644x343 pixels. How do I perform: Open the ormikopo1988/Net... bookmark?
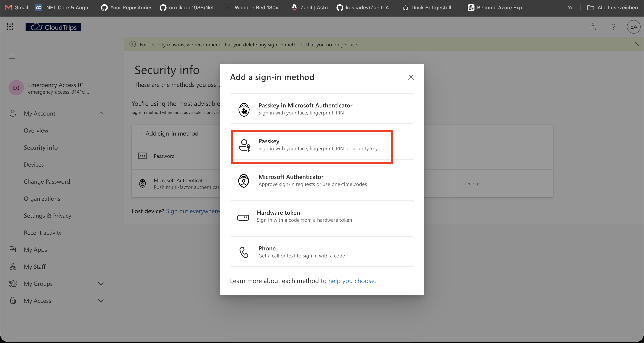point(189,7)
